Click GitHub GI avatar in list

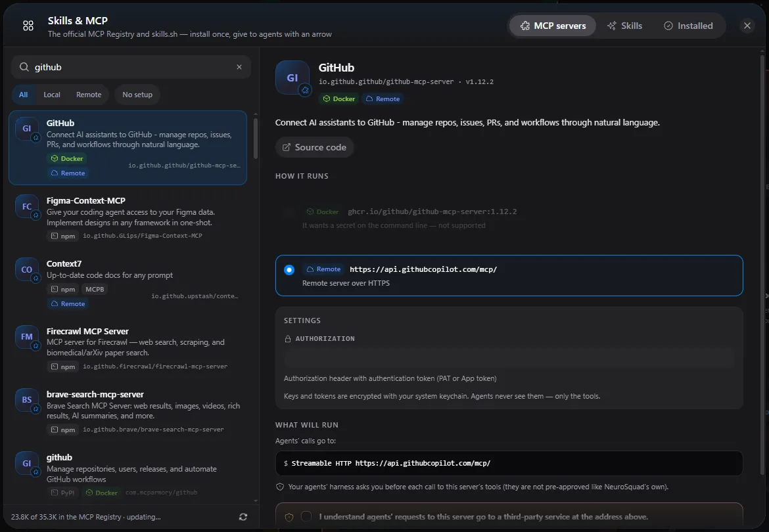click(x=27, y=129)
